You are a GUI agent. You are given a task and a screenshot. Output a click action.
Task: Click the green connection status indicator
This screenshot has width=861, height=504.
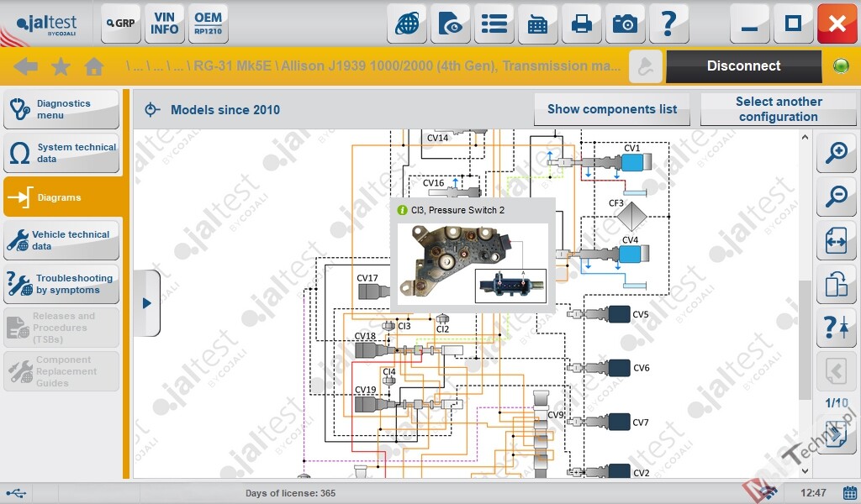tap(841, 66)
